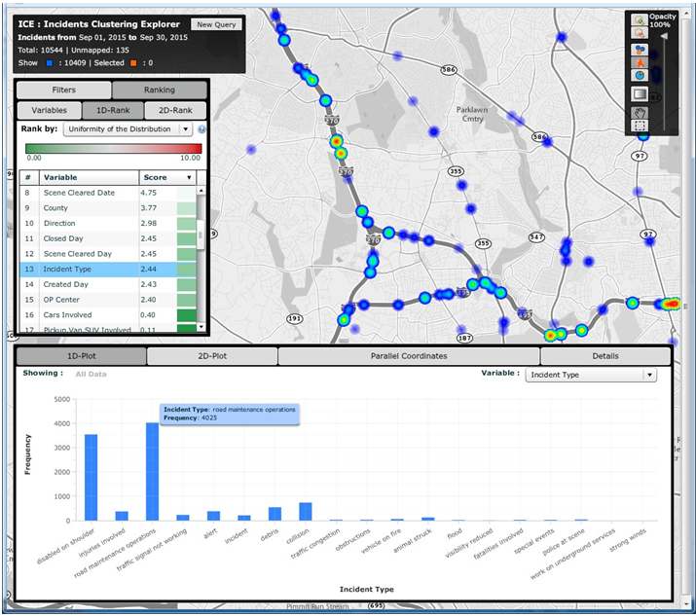Click the zoom out map tool
Screen dimensions: 696x616
(640, 33)
